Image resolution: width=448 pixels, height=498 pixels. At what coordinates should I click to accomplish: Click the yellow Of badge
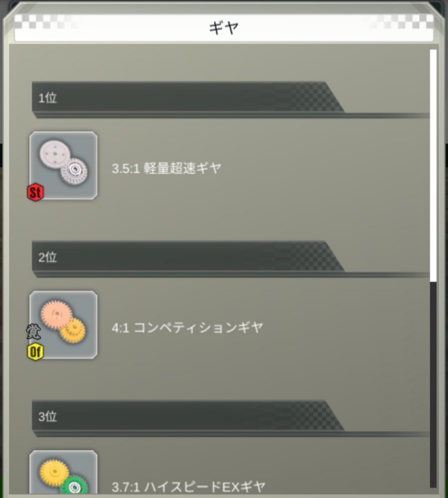pos(35,352)
